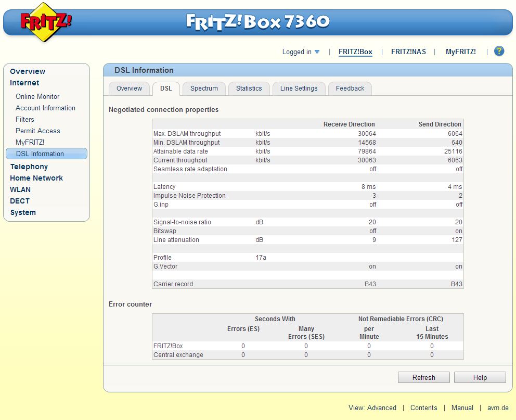The width and height of the screenshot is (516, 420).
Task: Select Online Monitor in the sidebar
Action: tap(37, 96)
